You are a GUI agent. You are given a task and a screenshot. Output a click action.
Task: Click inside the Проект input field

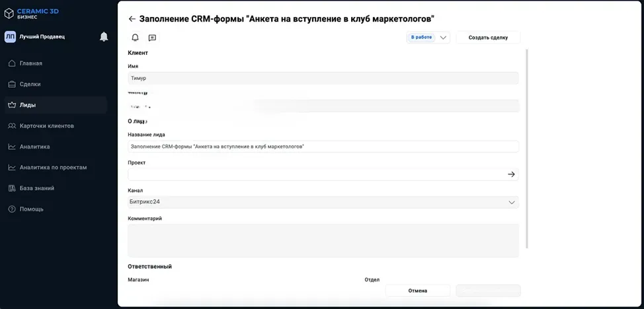point(323,174)
